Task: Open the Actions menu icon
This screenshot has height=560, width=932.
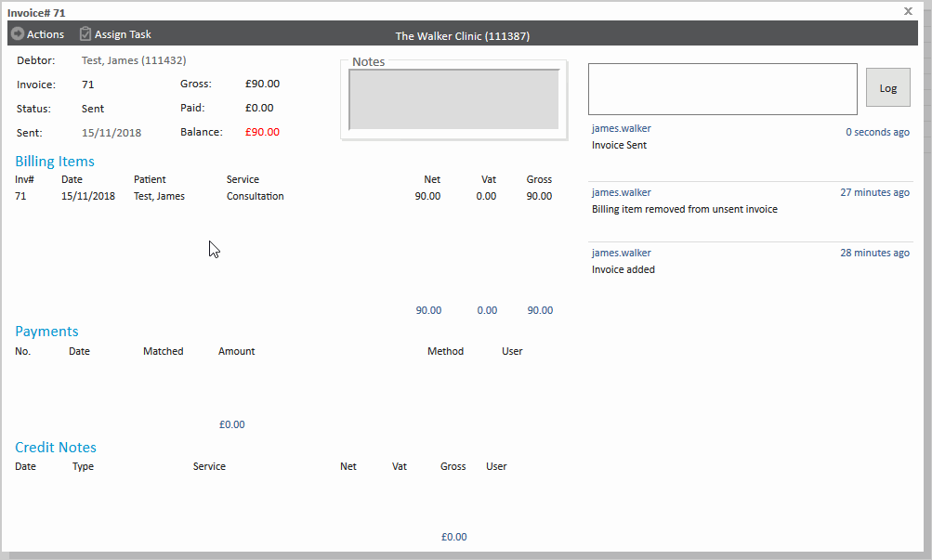Action: (17, 34)
